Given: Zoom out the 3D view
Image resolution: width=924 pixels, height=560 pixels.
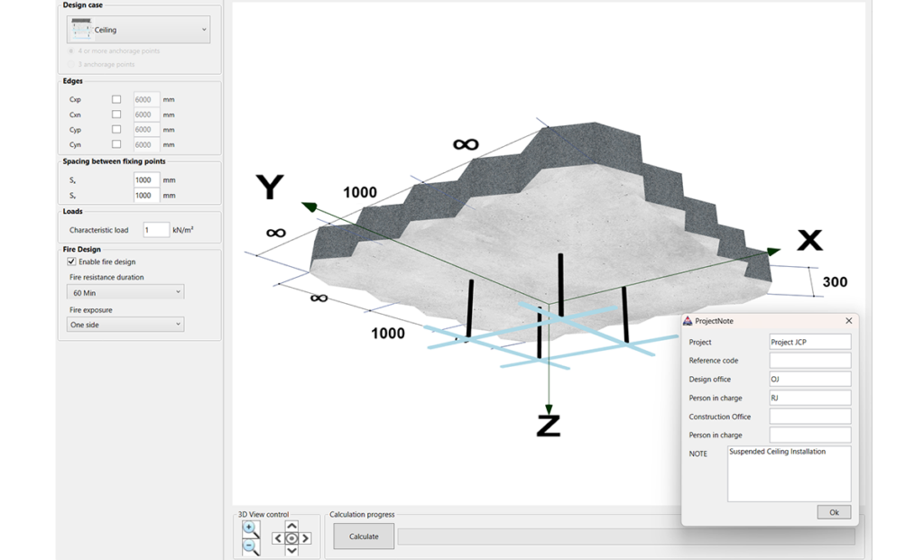Looking at the screenshot, I should click(250, 546).
